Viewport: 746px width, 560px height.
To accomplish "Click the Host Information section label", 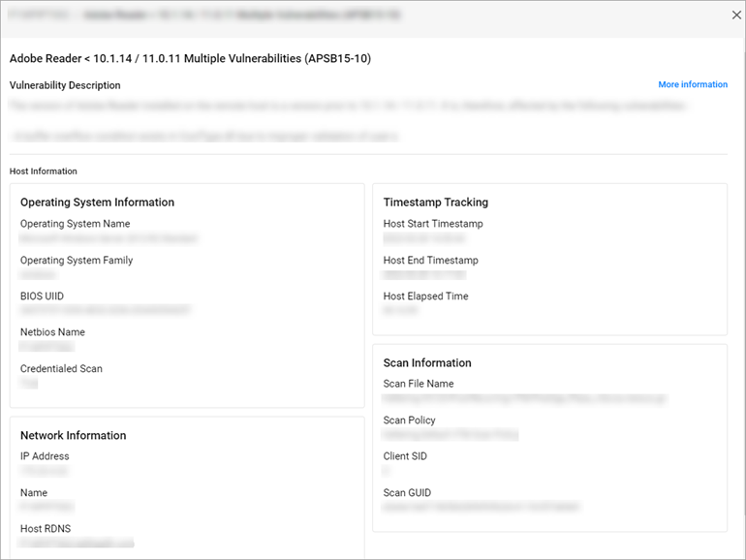I will tap(44, 171).
